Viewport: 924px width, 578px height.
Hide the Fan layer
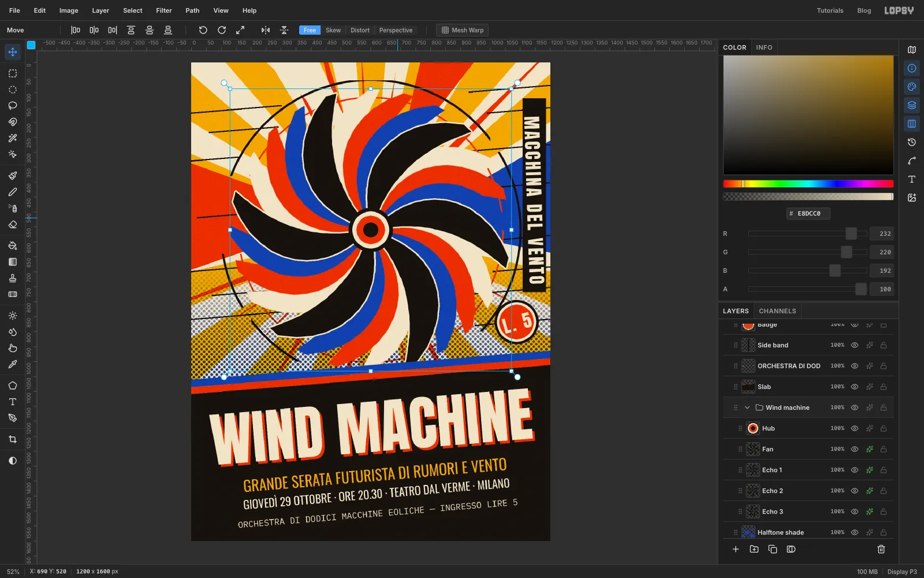pos(855,449)
